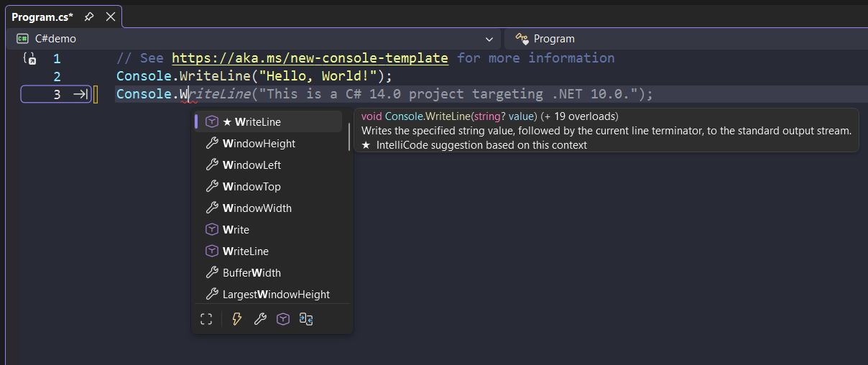Screen dimensions: 868x365
Task: Toggle the methods filter cube icon in filter bar
Action: point(283,319)
